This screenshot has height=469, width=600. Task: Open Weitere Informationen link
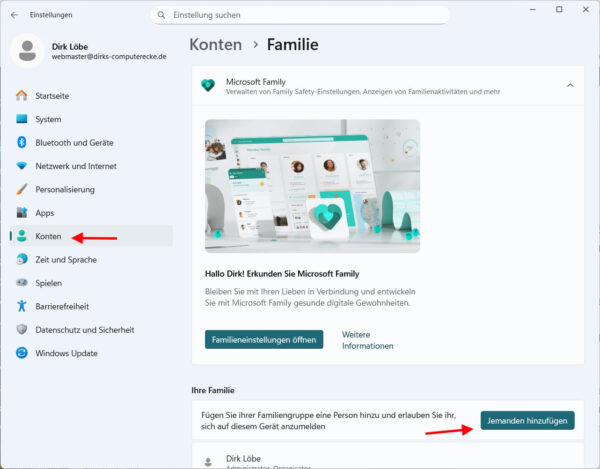pyautogui.click(x=367, y=340)
